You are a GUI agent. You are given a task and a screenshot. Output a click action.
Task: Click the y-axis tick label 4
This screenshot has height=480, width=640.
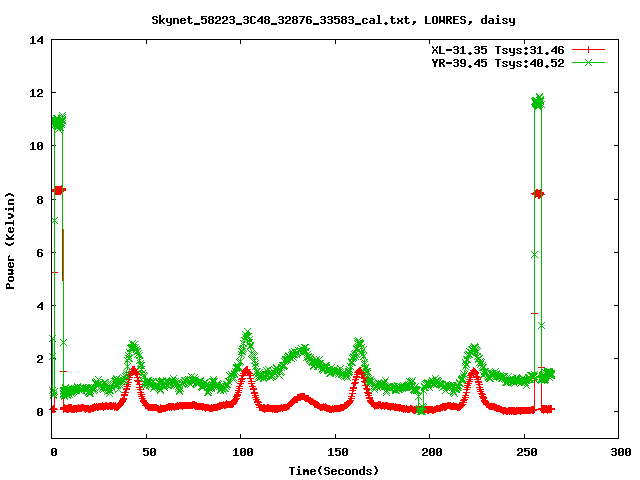[40, 306]
